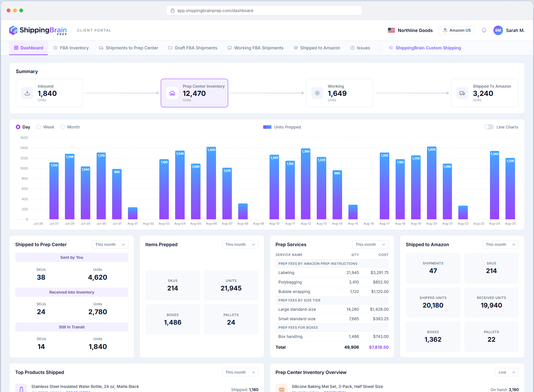Click the Inbound summary card
The image size is (534, 392).
[49, 93]
